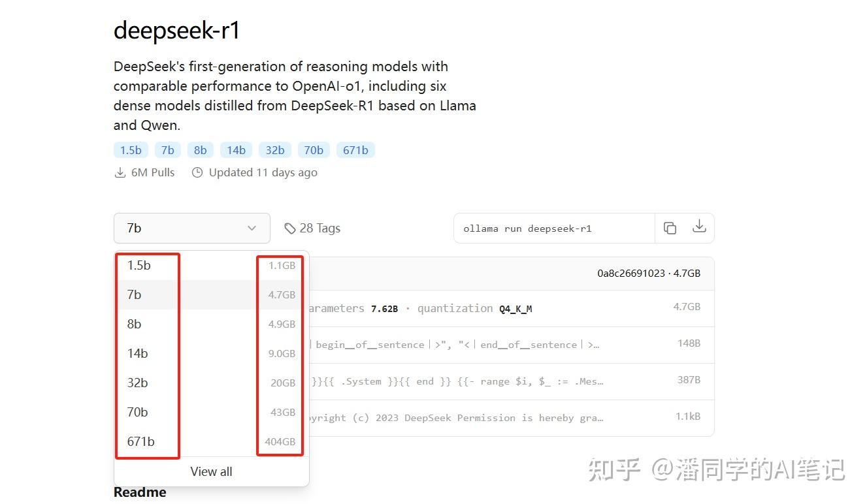Click the pulls download icon near 6M Pulls

[120, 173]
